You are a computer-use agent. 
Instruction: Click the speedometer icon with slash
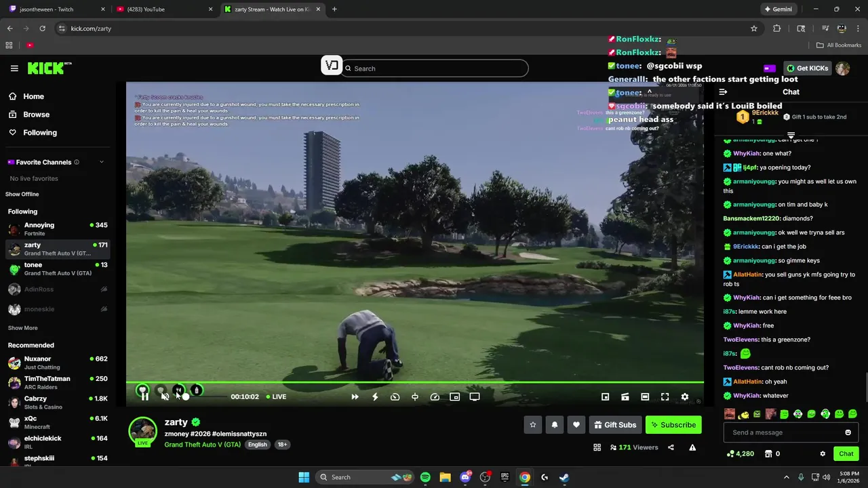pyautogui.click(x=395, y=396)
